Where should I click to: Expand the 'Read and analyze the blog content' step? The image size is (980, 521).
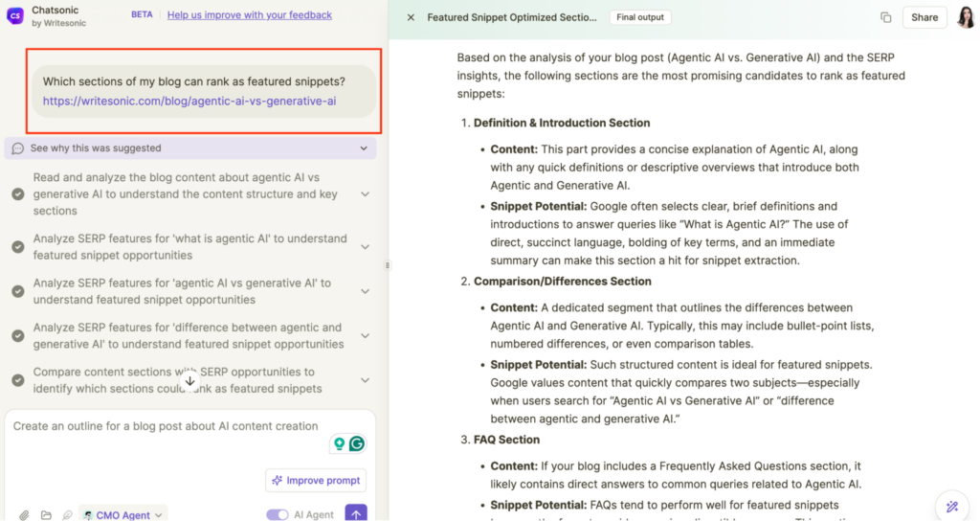coord(365,193)
